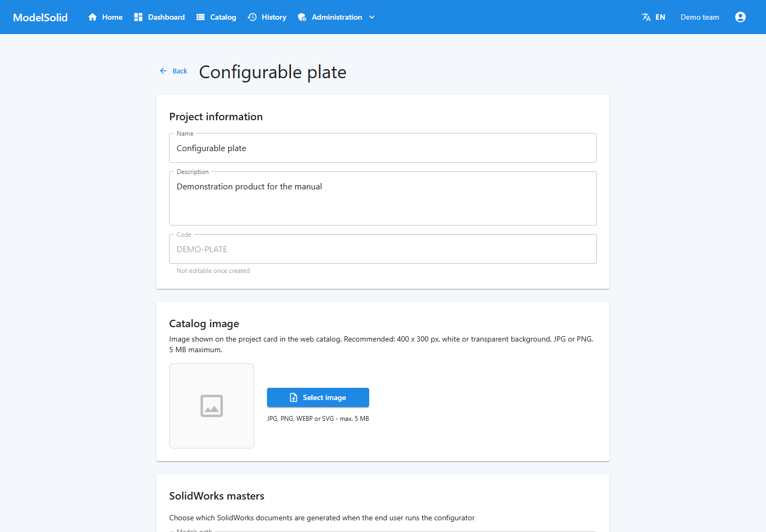This screenshot has width=766, height=532.
Task: Open Dashboard in the navbar
Action: pos(166,17)
